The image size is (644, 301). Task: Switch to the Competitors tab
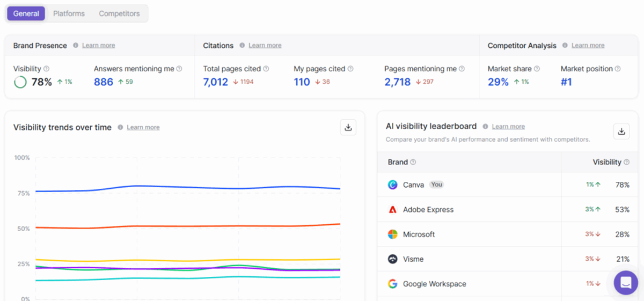tap(119, 13)
